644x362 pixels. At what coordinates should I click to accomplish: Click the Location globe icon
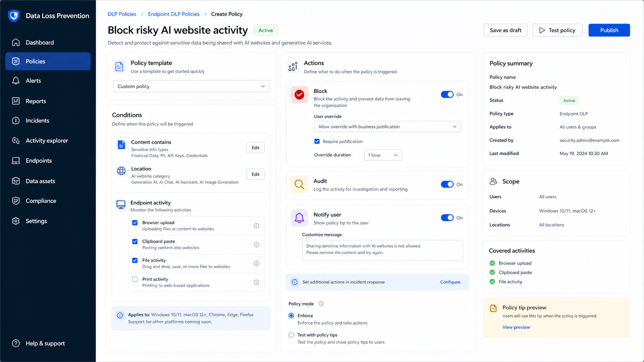[x=121, y=171]
